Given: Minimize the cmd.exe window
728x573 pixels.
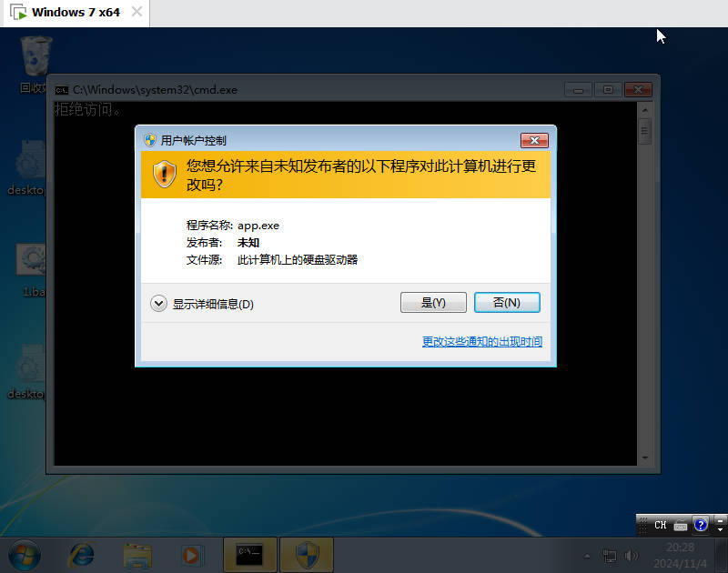Looking at the screenshot, I should 578,89.
